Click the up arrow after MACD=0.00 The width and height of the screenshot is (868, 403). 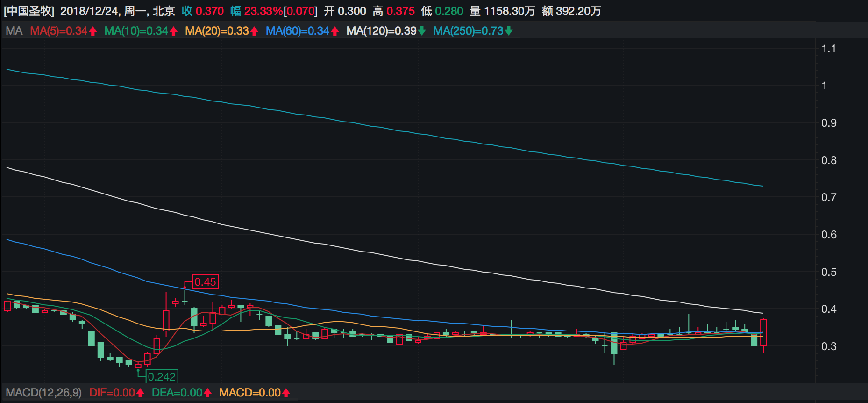tap(286, 393)
